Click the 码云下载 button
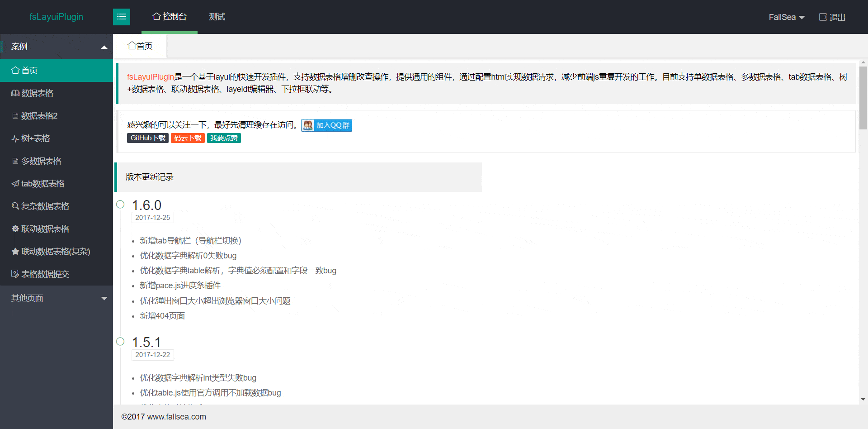868x429 pixels. point(188,138)
